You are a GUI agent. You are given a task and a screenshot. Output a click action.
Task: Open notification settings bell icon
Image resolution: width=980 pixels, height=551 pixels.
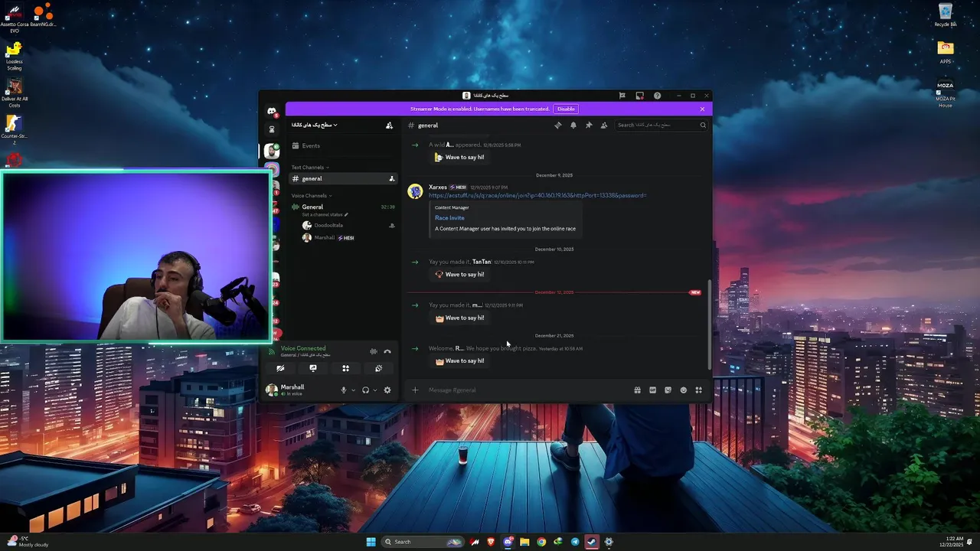pos(573,126)
